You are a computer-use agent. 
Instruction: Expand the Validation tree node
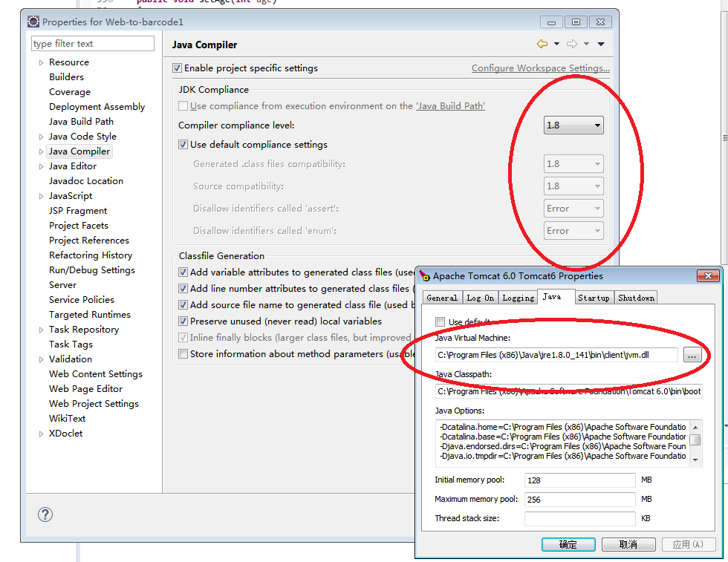[41, 359]
